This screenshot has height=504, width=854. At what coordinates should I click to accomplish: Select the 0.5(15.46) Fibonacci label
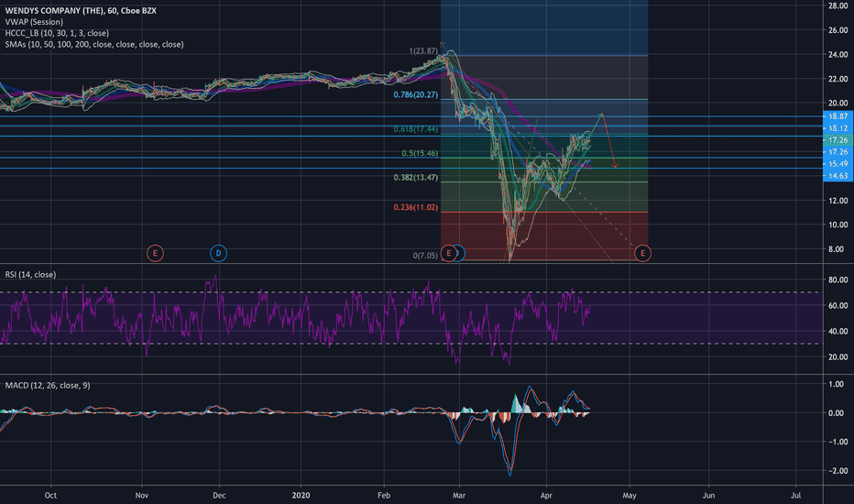pyautogui.click(x=420, y=153)
